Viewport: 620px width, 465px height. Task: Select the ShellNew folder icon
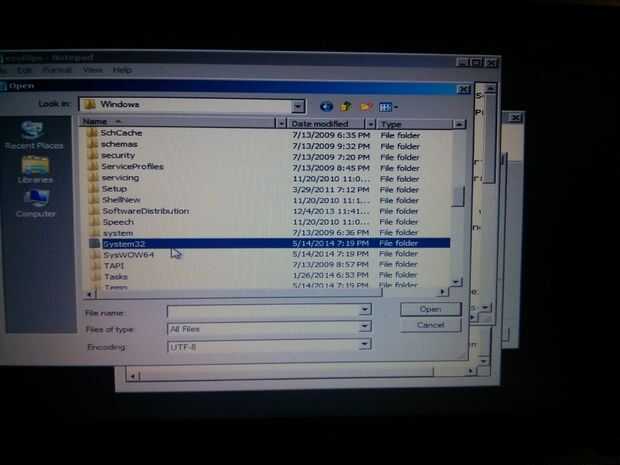(94, 199)
